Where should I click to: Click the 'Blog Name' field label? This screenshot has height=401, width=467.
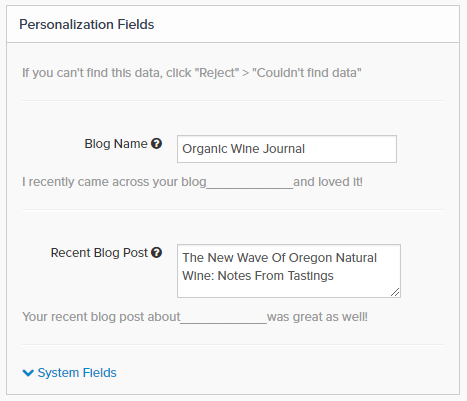point(116,144)
